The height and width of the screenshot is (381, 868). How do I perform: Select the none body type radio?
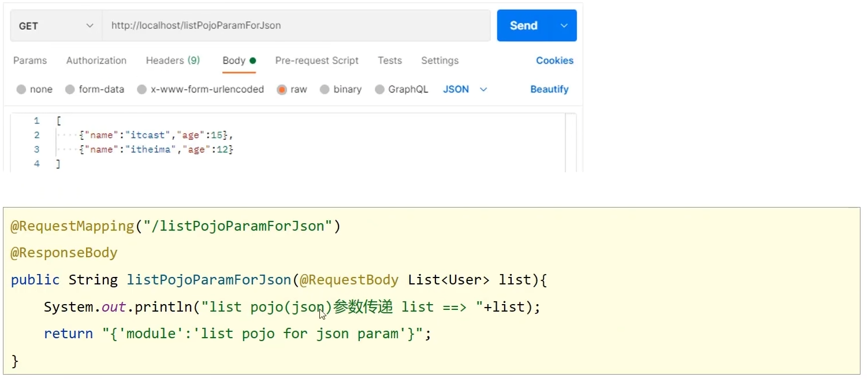pyautogui.click(x=21, y=90)
